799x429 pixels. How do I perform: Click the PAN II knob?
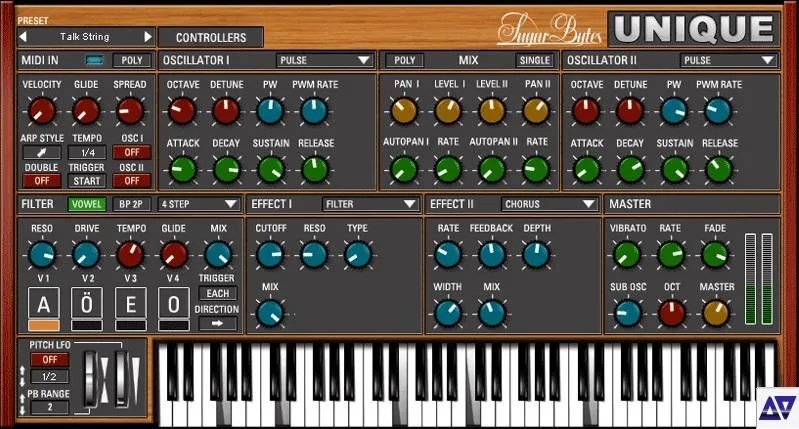(x=537, y=111)
